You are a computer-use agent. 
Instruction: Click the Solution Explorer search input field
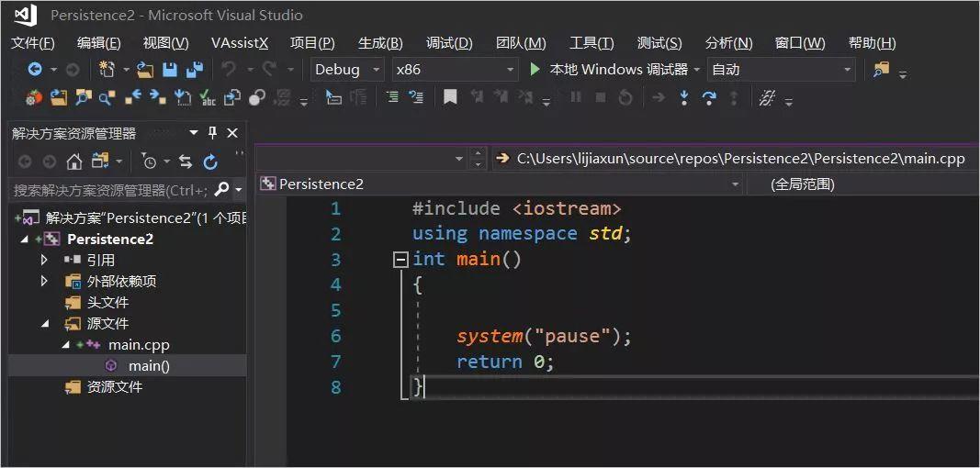(x=111, y=189)
